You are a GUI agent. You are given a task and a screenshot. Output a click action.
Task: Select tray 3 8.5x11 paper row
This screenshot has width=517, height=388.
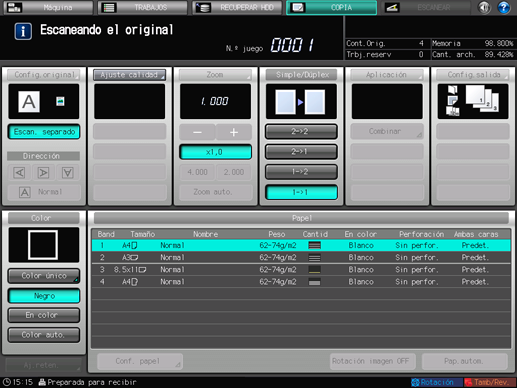coord(301,270)
